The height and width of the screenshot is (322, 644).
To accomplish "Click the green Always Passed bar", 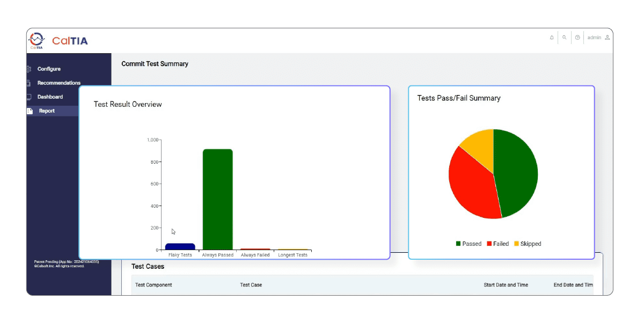I will 218,200.
